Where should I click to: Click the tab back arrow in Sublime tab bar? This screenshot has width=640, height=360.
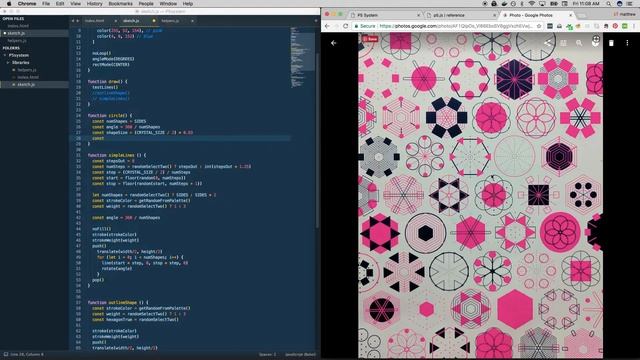(x=73, y=20)
